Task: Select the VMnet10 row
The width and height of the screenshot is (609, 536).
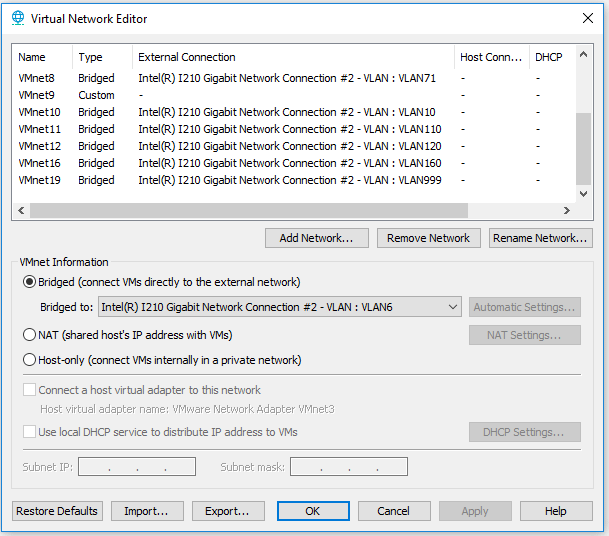Action: [x=293, y=112]
